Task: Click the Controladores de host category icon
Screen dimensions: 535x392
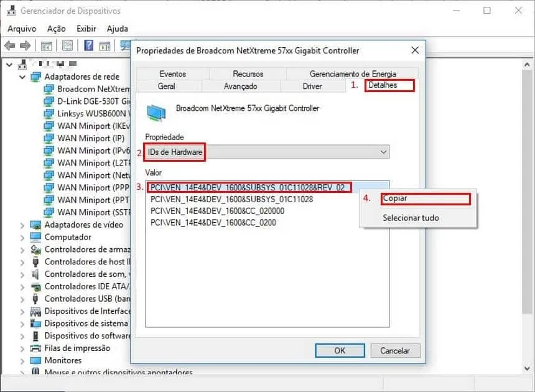Action: [35, 262]
